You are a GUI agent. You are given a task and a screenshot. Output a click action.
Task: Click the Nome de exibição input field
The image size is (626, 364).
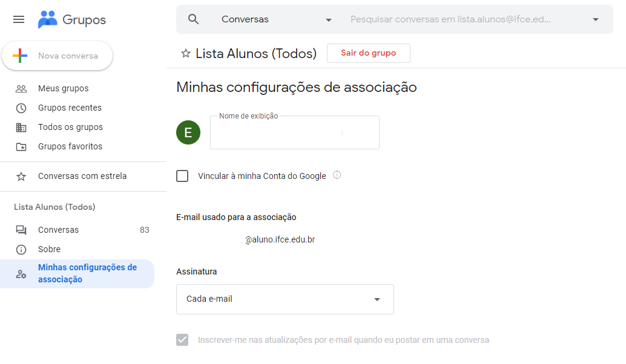click(295, 133)
